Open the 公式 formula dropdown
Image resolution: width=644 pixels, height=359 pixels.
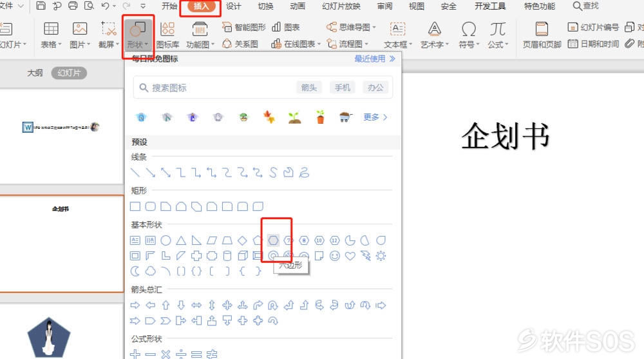(x=498, y=35)
